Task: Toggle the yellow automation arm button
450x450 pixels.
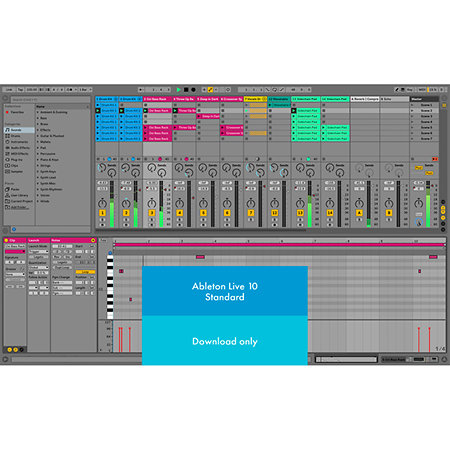Action: point(210,90)
